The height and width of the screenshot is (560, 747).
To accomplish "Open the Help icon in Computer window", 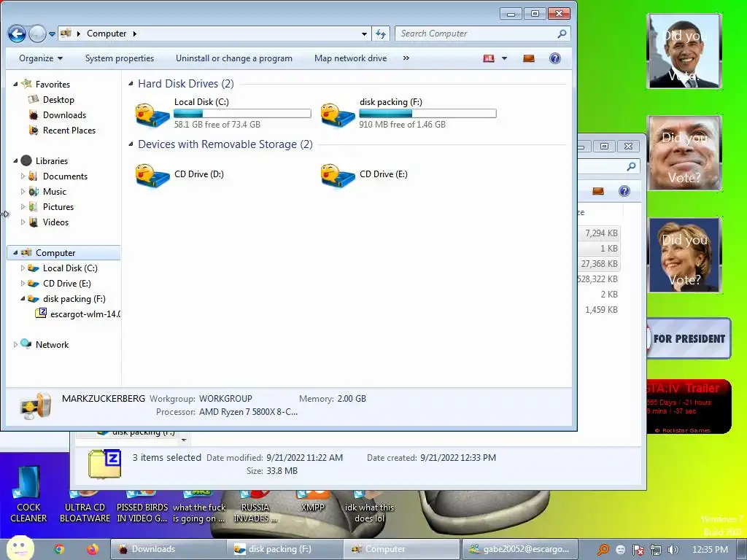I will tap(555, 58).
